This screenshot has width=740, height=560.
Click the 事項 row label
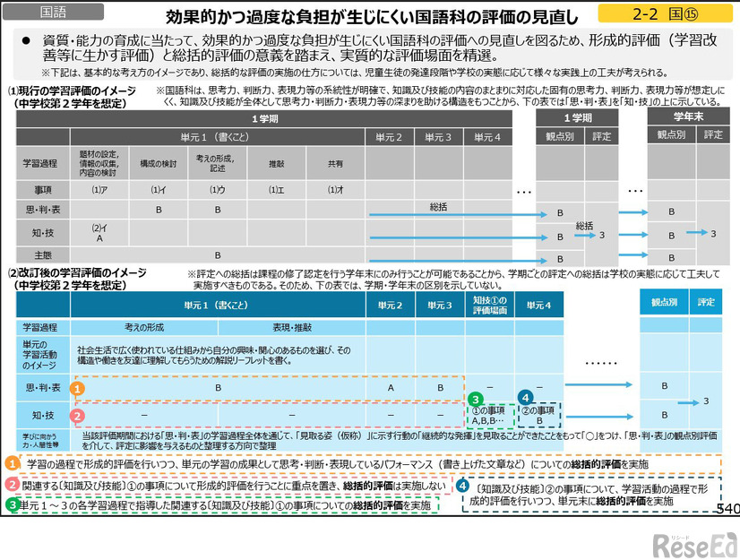43,190
